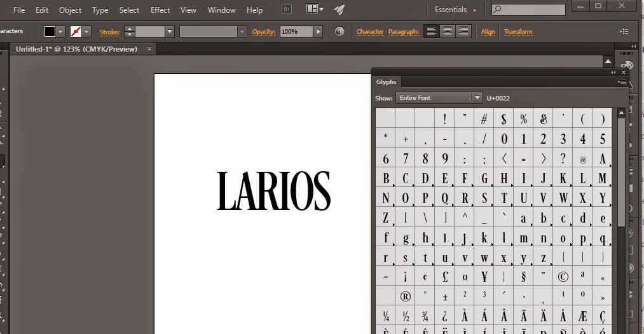The image size is (644, 334).
Task: Select the question mark glyph
Action: point(563,158)
